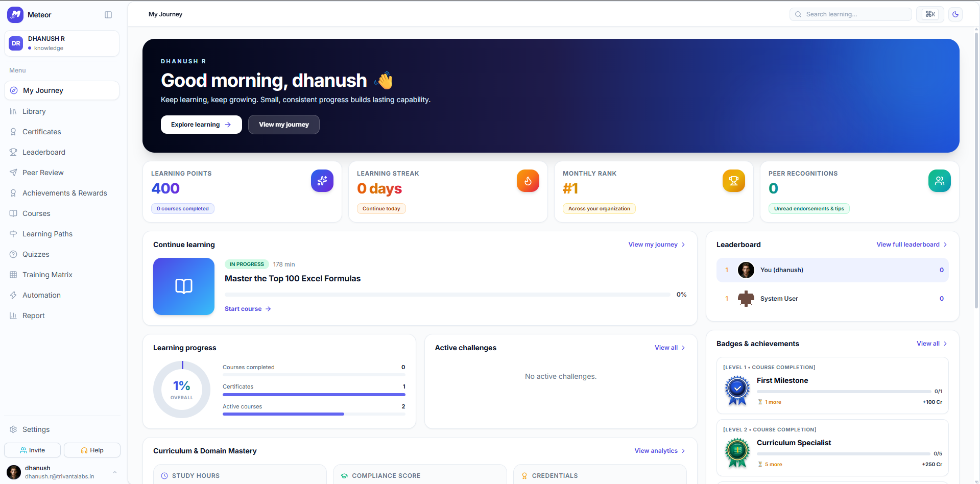
Task: Expand 1 more under First Milestone
Action: pyautogui.click(x=770, y=402)
